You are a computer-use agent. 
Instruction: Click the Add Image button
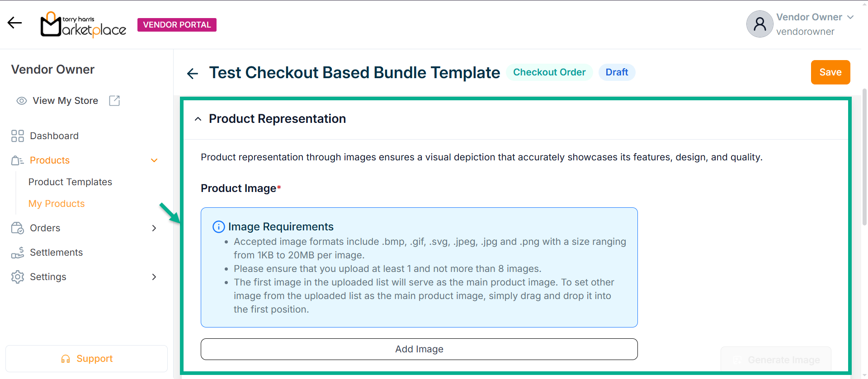tap(419, 349)
